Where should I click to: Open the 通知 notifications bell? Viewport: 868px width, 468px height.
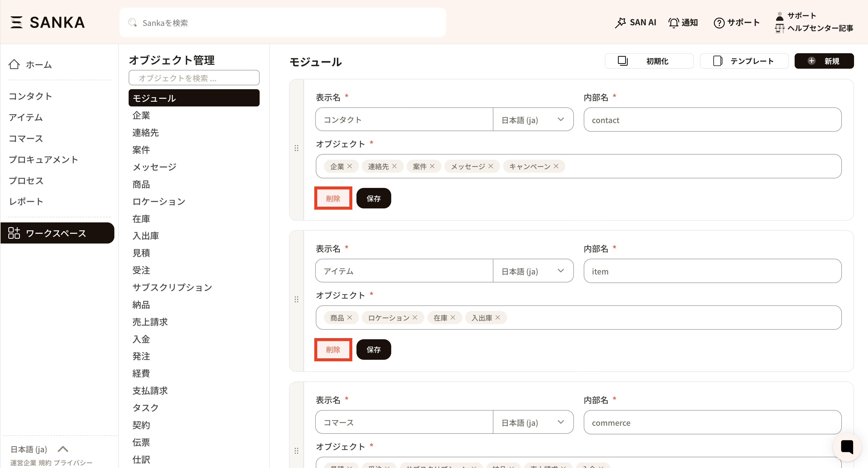(x=683, y=23)
